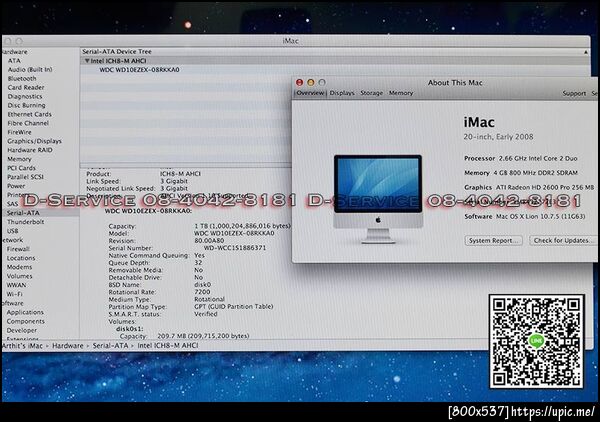The image size is (600, 422).
Task: Click Intel ICH8-M AHCI in the path bar
Action: point(168,346)
